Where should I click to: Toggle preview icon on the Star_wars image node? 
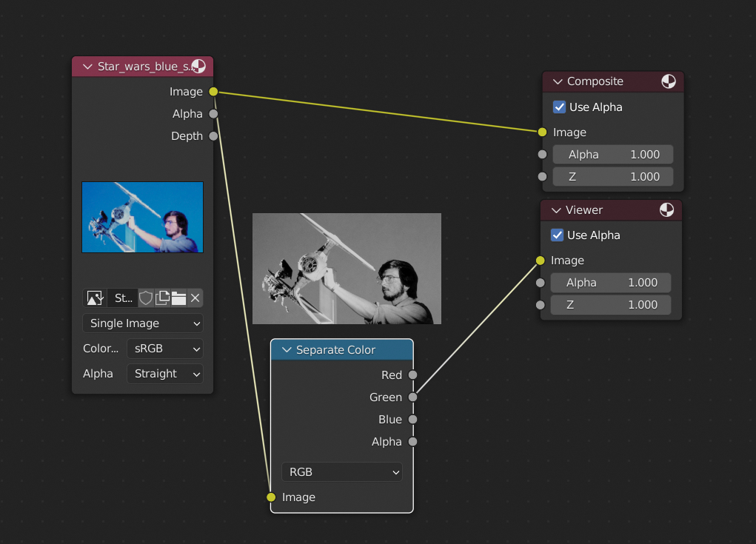(198, 67)
